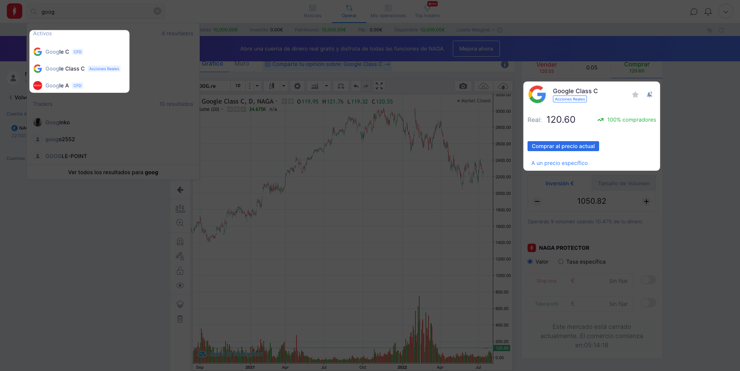
Task: Clear the 'goog' search text
Action: click(157, 11)
